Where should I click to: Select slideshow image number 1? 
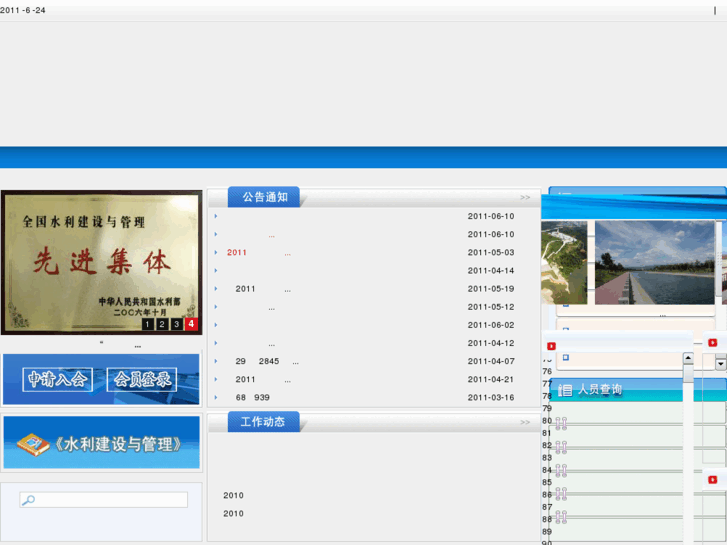(147, 324)
